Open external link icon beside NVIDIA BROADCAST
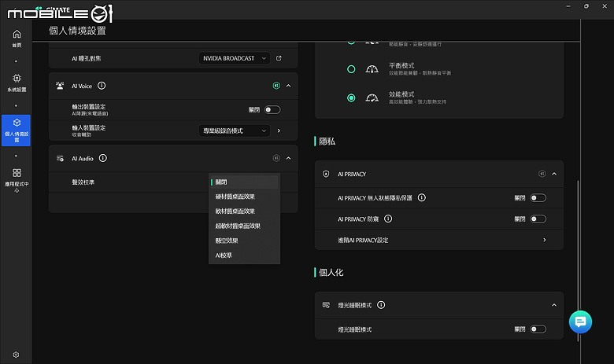 click(279, 58)
